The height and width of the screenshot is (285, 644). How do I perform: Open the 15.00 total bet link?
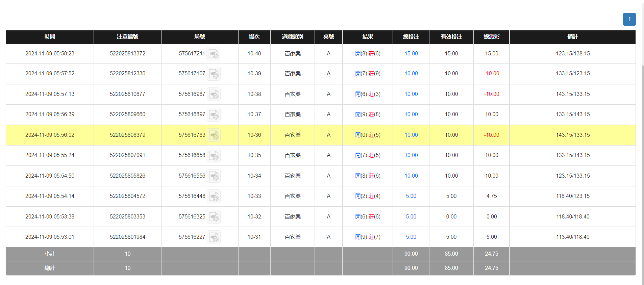411,54
